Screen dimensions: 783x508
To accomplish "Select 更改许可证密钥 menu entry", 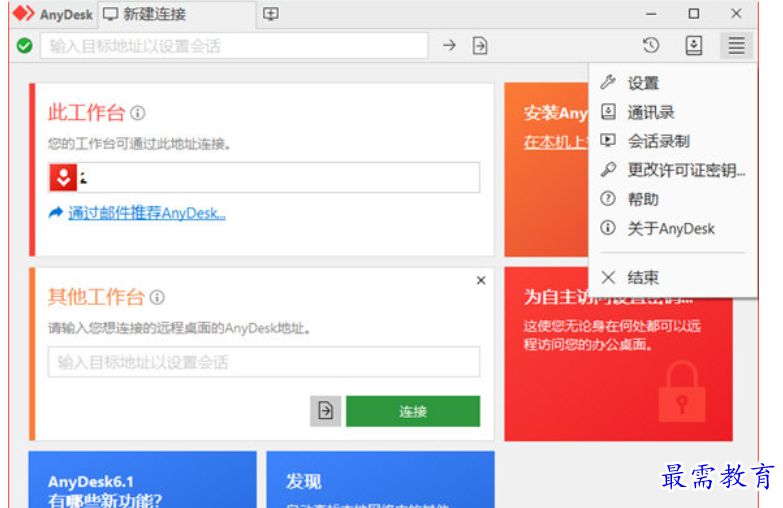I will coord(673,170).
